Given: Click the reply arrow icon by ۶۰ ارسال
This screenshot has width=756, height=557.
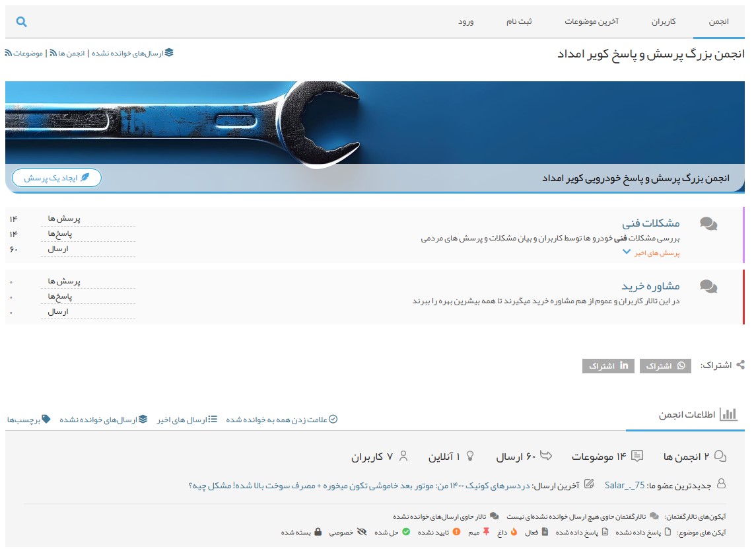Looking at the screenshot, I should point(546,455).
